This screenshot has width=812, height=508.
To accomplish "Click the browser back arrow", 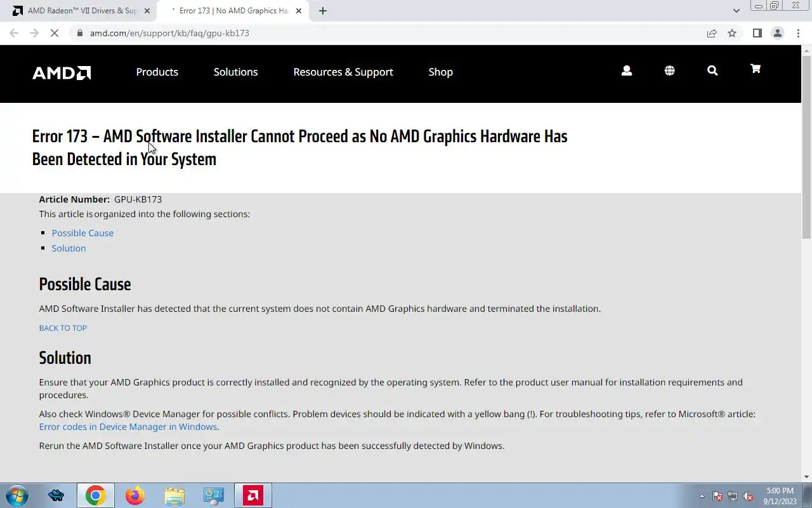I will click(14, 33).
